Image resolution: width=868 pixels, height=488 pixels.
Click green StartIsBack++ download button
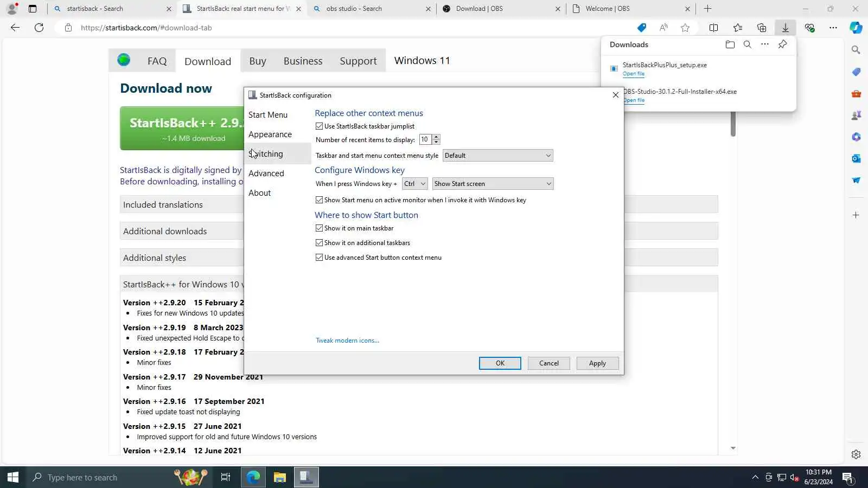pos(182,129)
